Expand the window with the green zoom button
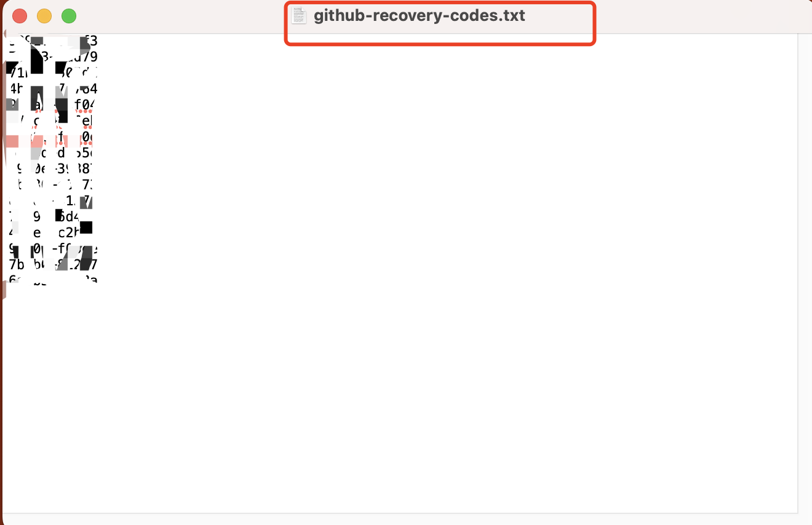 point(69,16)
